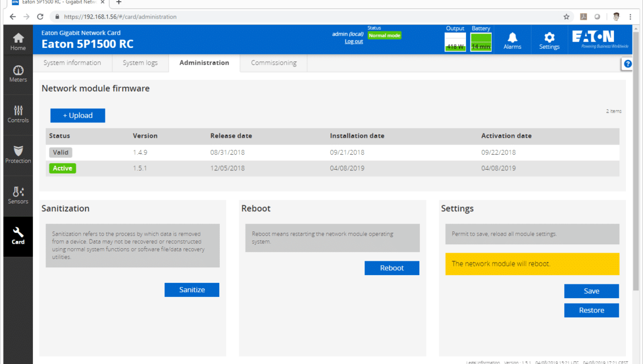Open the browser three-dot menu
Screen dimensions: 643x364
(630, 17)
